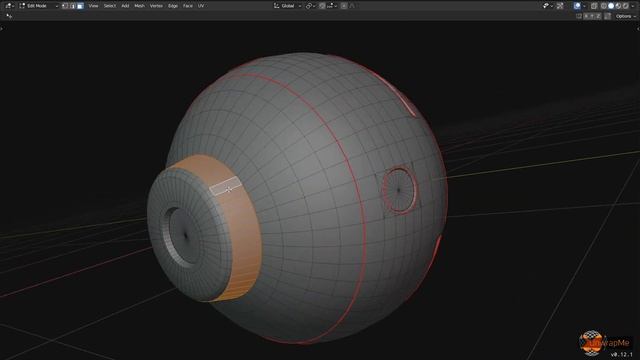The image size is (640, 360).
Task: Open the editor type dropdown
Action: pyautogui.click(x=9, y=6)
